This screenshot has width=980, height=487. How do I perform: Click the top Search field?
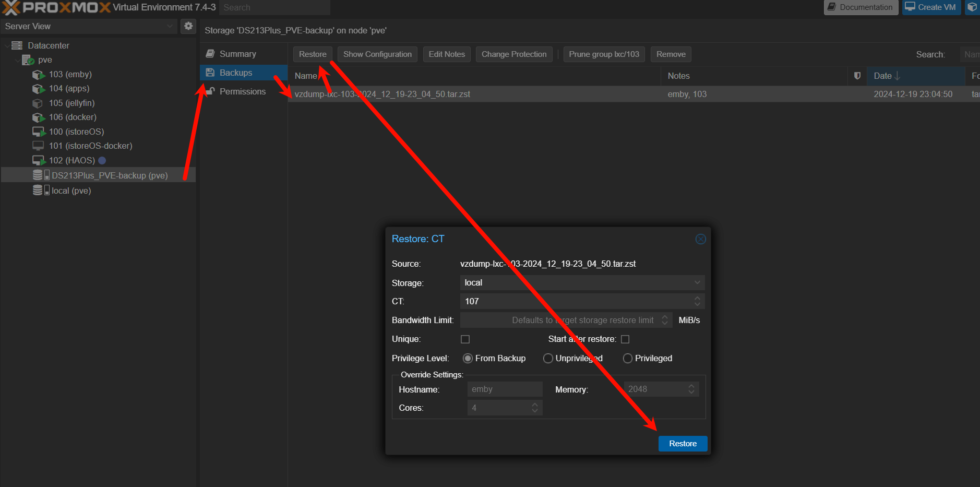[x=274, y=7]
